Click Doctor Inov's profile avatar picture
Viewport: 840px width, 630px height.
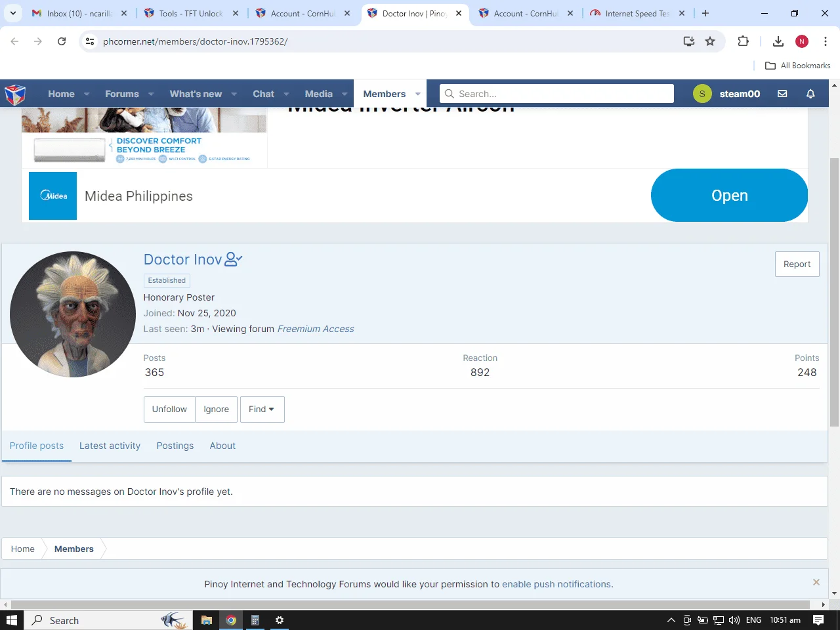(73, 314)
